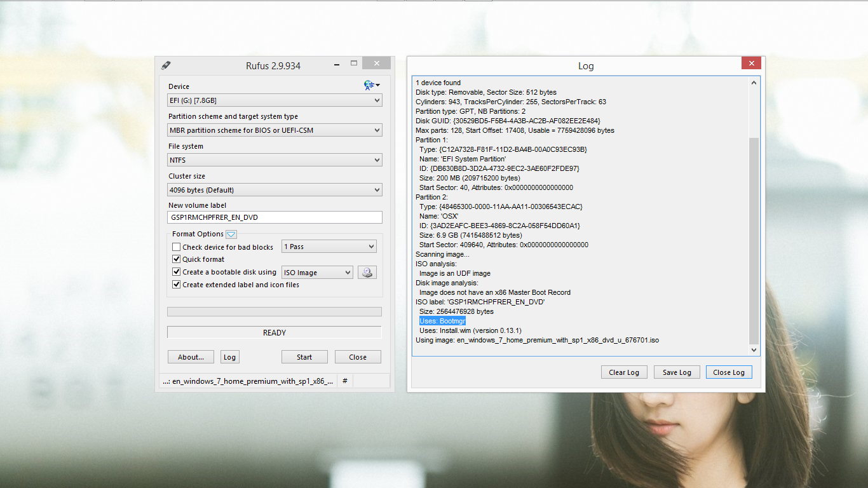This screenshot has width=868, height=488.
Task: Open the File system dropdown set to NTFS
Action: click(275, 160)
